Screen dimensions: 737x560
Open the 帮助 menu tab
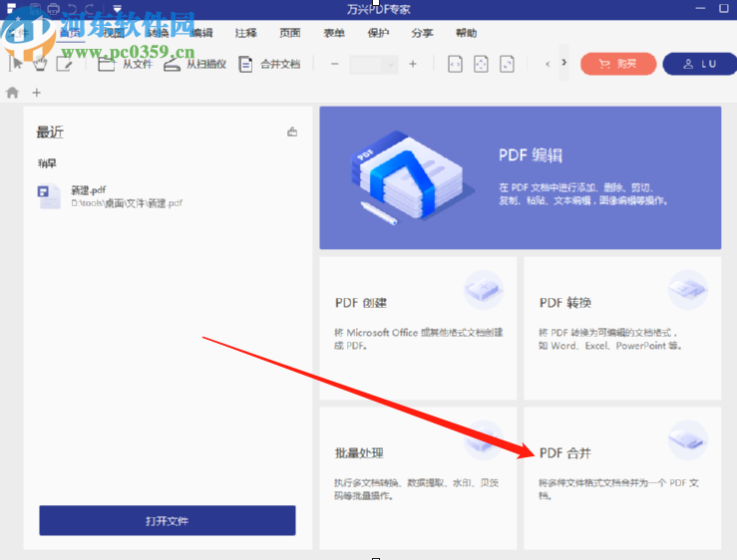[467, 33]
